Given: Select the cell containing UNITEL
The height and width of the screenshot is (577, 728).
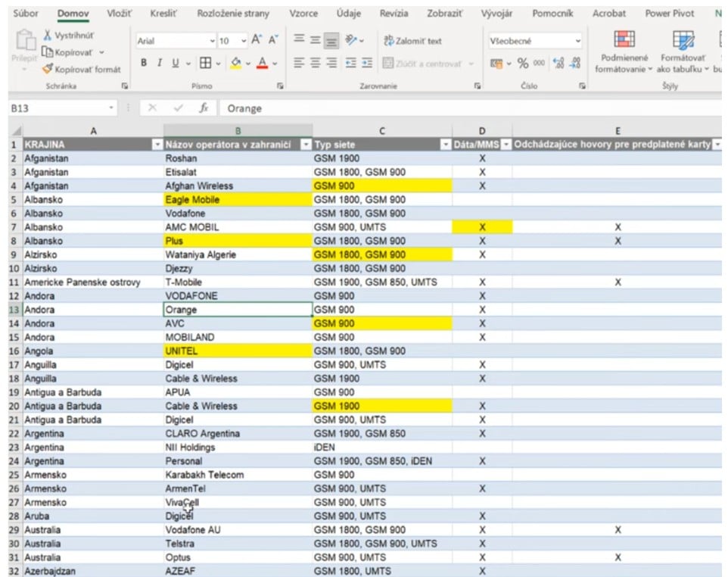Looking at the screenshot, I should click(x=238, y=351).
